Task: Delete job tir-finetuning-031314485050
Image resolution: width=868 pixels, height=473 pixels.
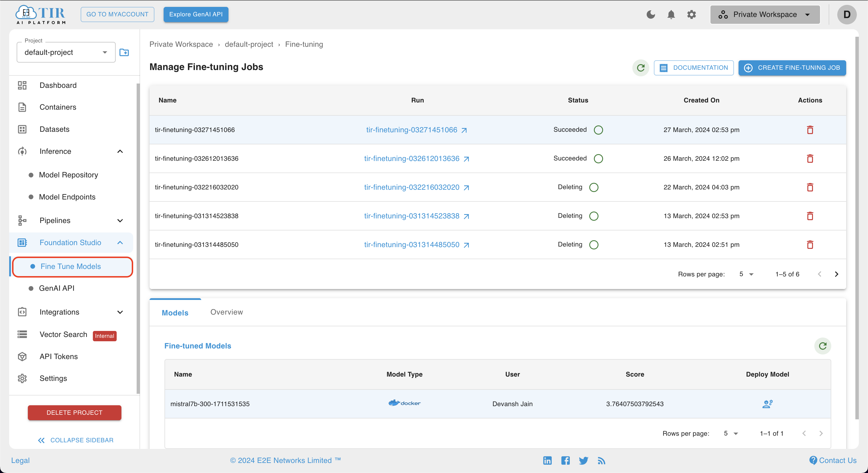Action: tap(810, 244)
